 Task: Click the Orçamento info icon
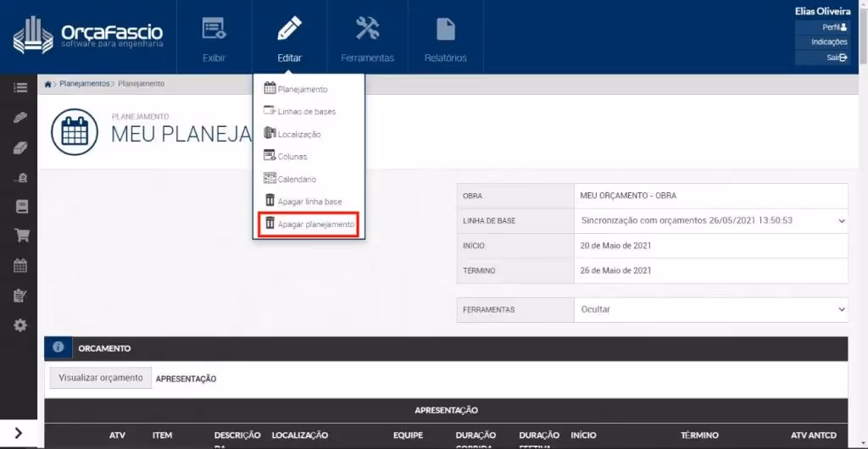click(58, 348)
